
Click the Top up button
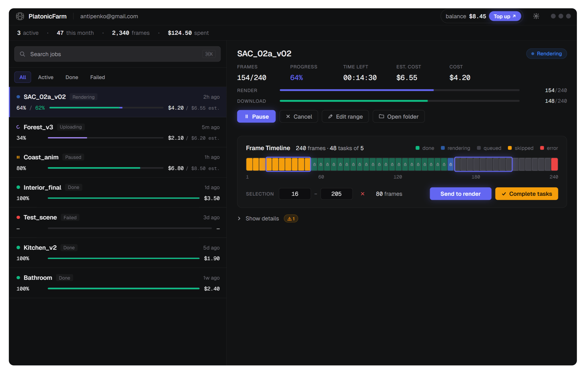[x=505, y=16]
